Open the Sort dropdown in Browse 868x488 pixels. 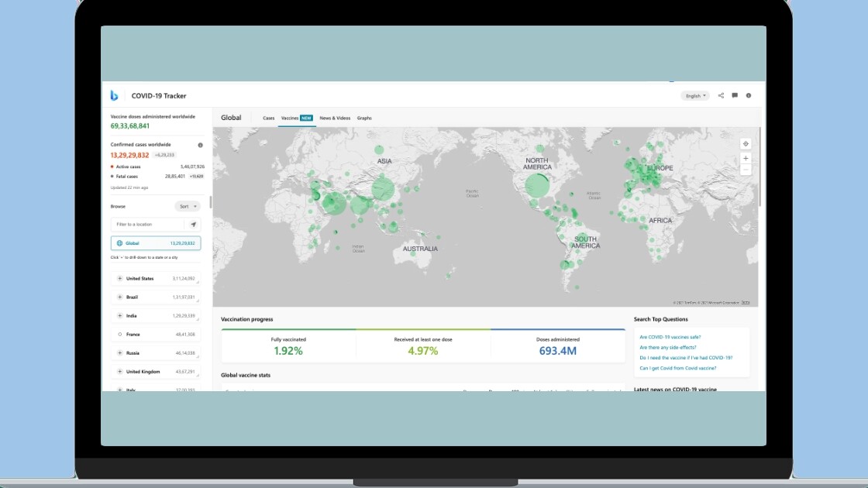[x=187, y=207]
